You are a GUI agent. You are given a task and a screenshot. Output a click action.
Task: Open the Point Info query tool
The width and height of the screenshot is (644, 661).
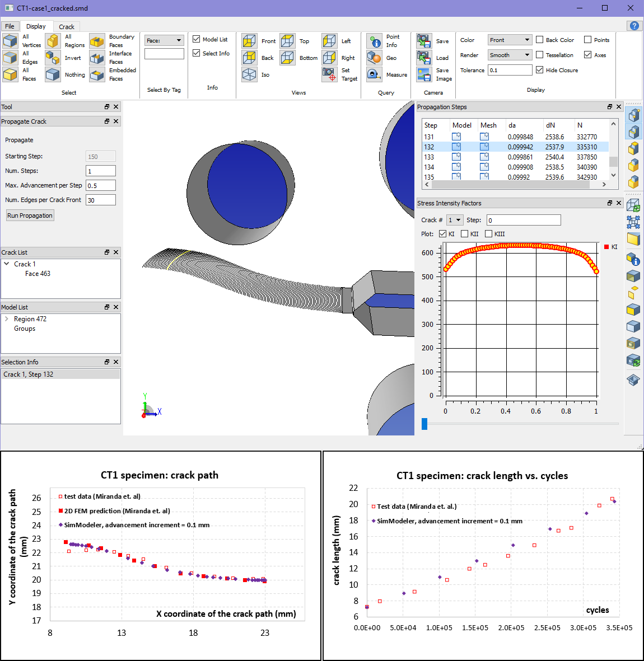[375, 41]
